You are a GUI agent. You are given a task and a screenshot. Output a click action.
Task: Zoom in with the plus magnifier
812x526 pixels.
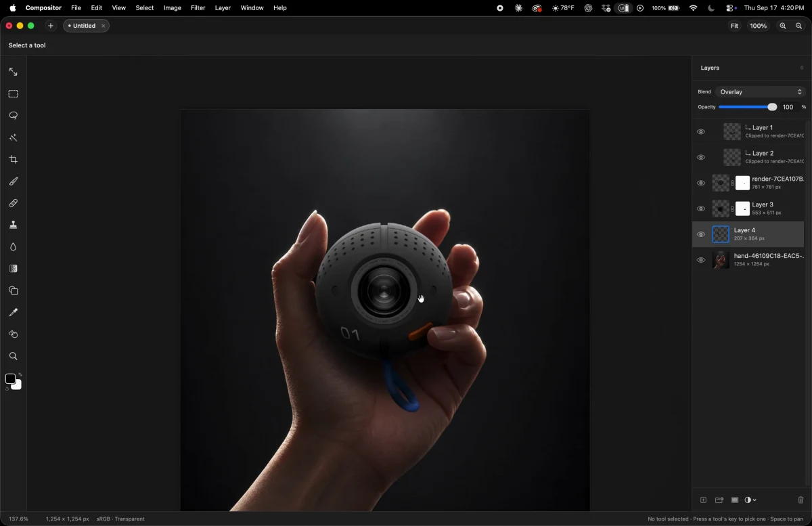pyautogui.click(x=783, y=26)
